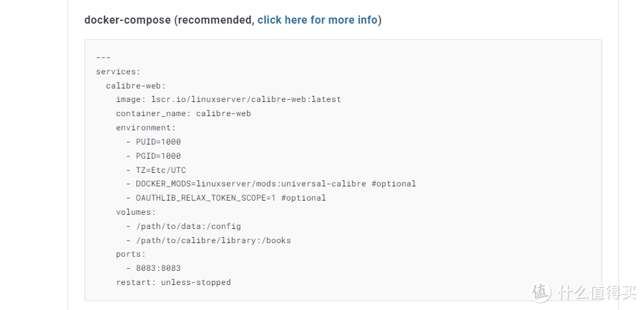Click the watermark logo icon in corner
Viewport: 644px width, 310px height.
[x=541, y=292]
